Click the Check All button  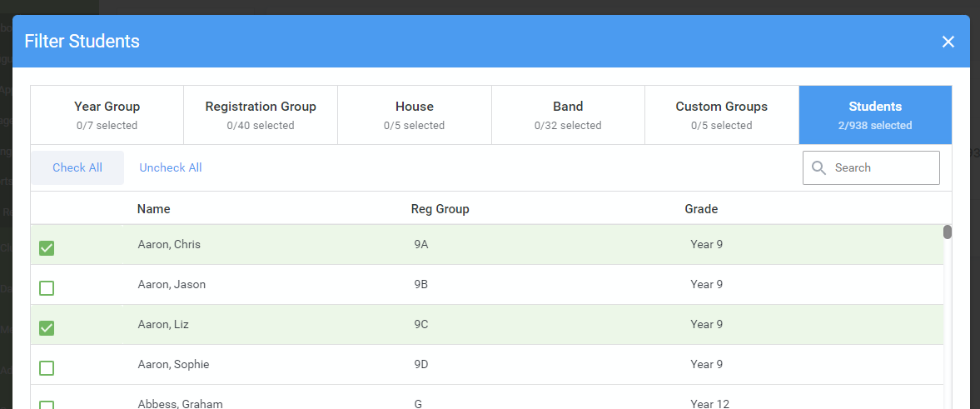[77, 167]
